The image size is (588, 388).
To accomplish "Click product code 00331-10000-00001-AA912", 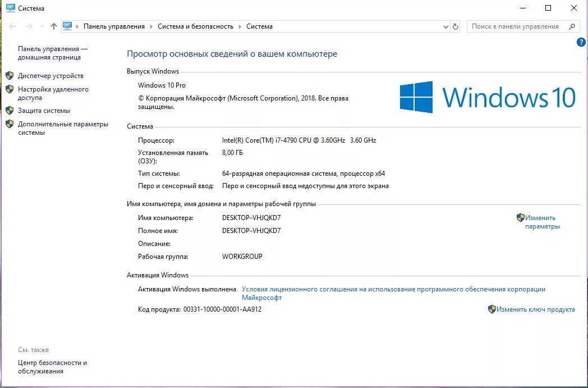I will (x=222, y=309).
